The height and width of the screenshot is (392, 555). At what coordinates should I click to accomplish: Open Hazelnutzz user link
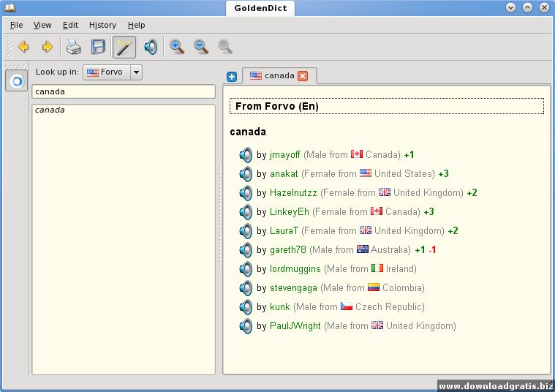[x=293, y=193]
